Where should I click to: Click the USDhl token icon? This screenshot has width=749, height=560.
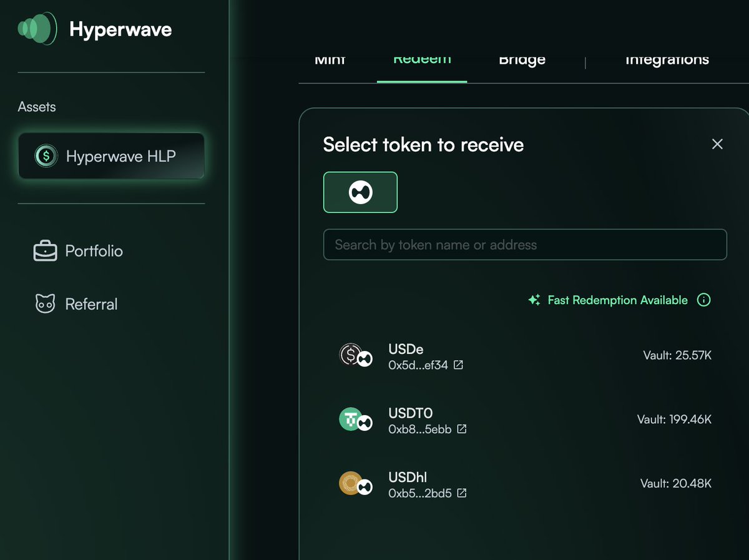click(x=355, y=484)
